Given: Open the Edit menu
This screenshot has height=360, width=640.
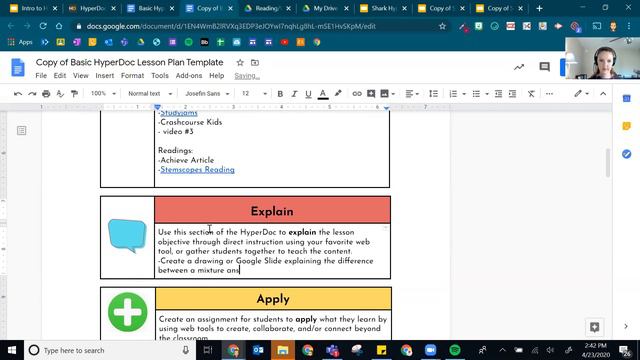Looking at the screenshot, I should click(x=60, y=76).
